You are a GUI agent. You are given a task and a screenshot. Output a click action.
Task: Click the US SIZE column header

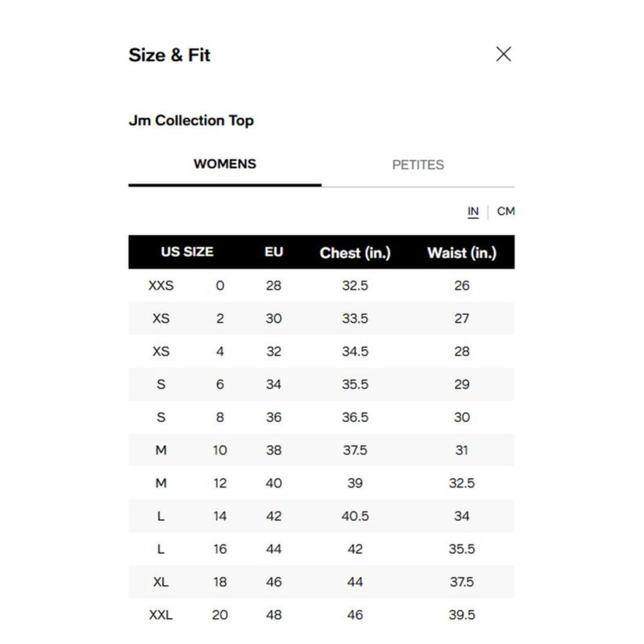pos(187,252)
